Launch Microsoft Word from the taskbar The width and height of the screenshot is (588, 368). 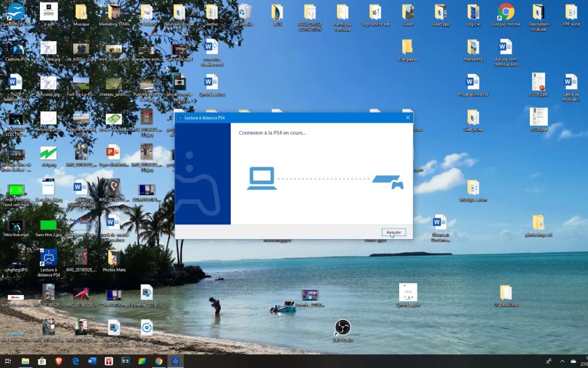coord(91,361)
